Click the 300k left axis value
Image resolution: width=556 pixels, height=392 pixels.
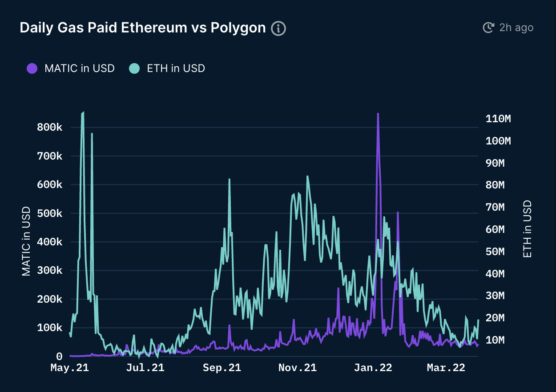(x=49, y=270)
